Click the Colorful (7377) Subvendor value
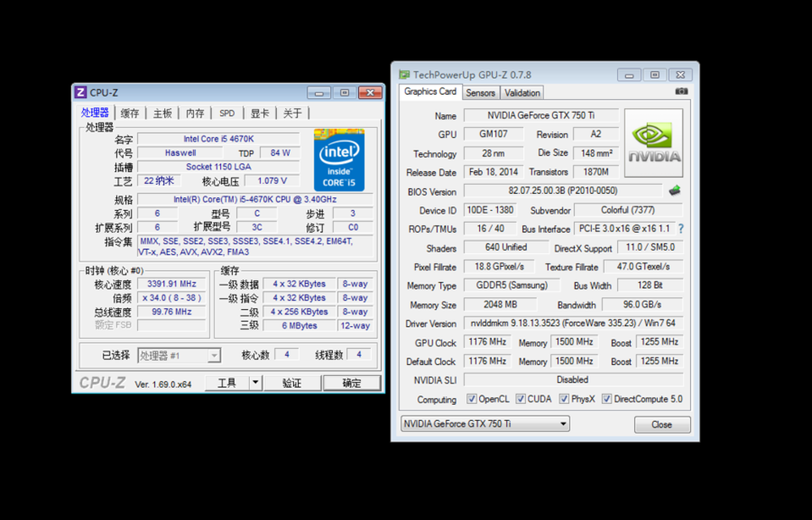 pos(628,209)
